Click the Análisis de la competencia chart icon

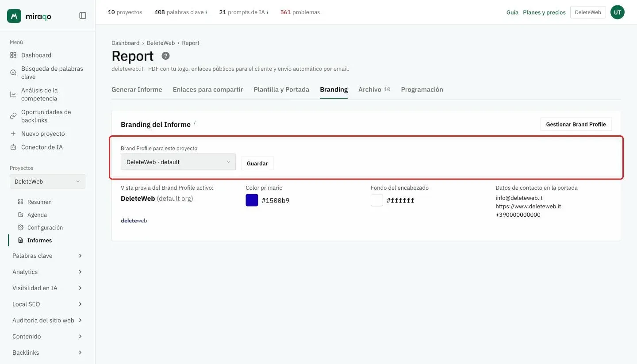(13, 94)
